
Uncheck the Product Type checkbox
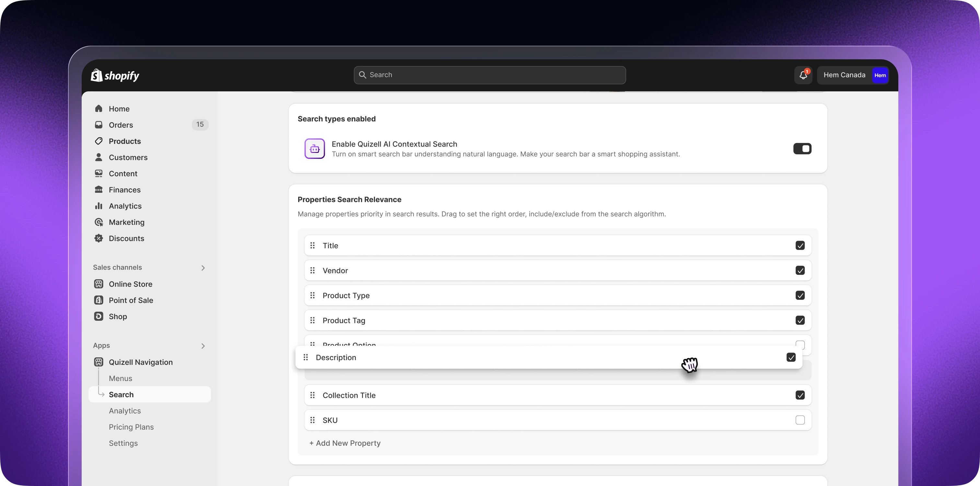click(800, 295)
